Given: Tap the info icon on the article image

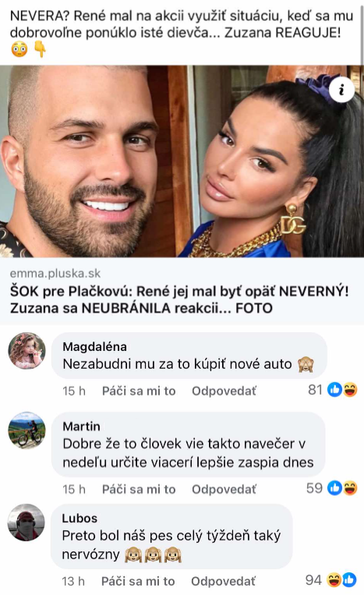Looking at the screenshot, I should pos(341,90).
